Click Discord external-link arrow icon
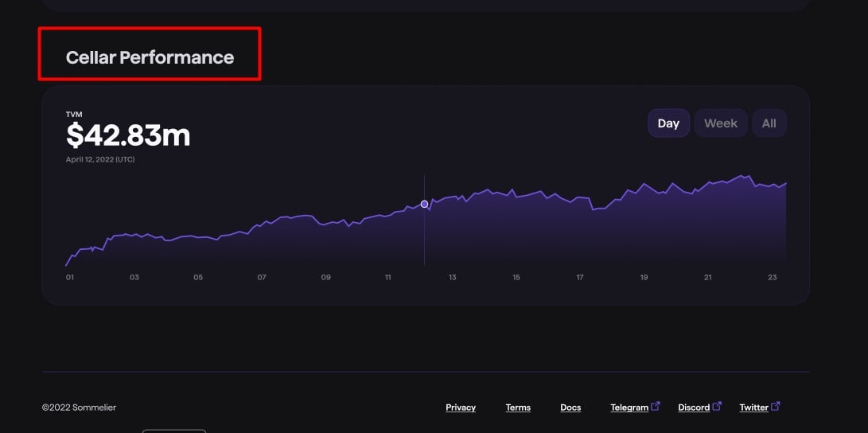Screen dimensions: 868x433 pos(717,406)
